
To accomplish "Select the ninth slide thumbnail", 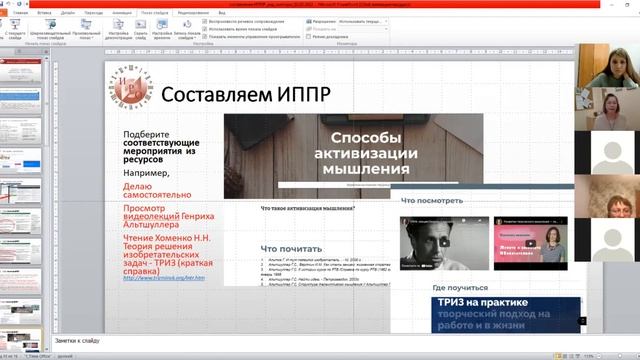I will pyautogui.click(x=20, y=312).
